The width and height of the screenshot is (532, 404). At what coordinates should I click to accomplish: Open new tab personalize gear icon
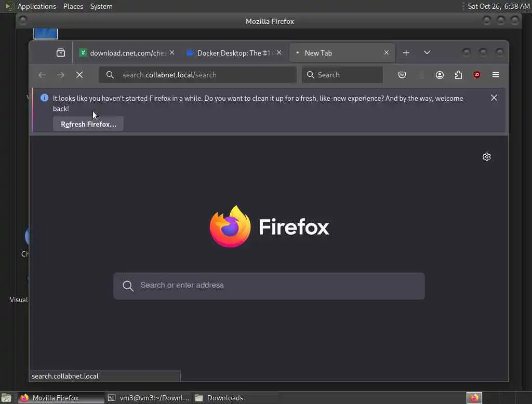point(487,157)
